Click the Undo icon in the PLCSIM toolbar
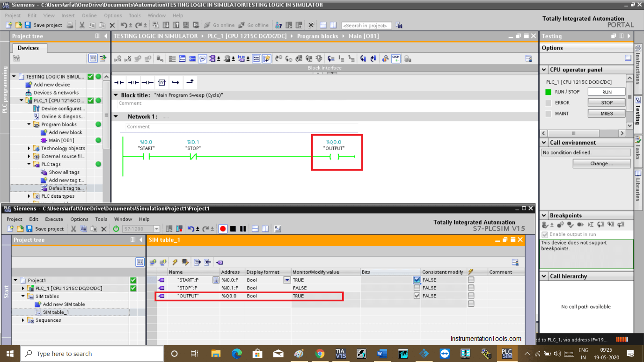 point(191,229)
